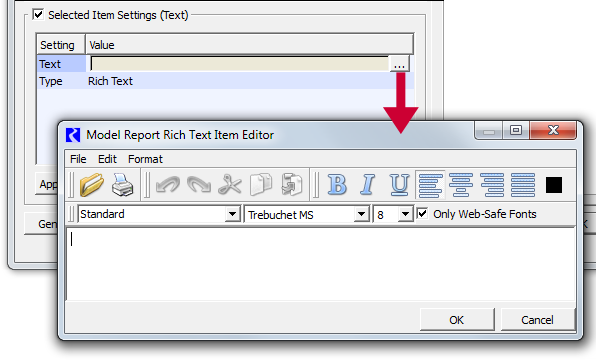Screen dimensions: 596x360
Task: Click the Undo arrow icon
Action: point(168,185)
